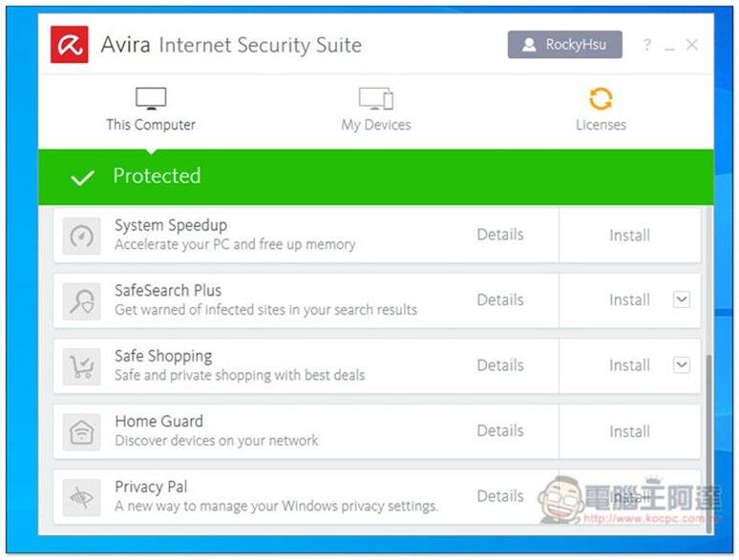Click the Home Guard house icon
The height and width of the screenshot is (560, 739).
[81, 432]
